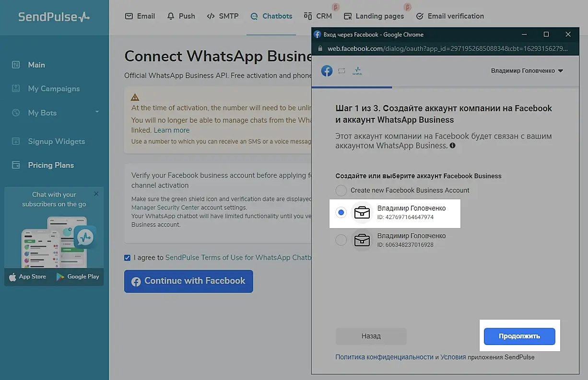Click the SMTP code icon
This screenshot has width=588, height=380.
coord(211,16)
